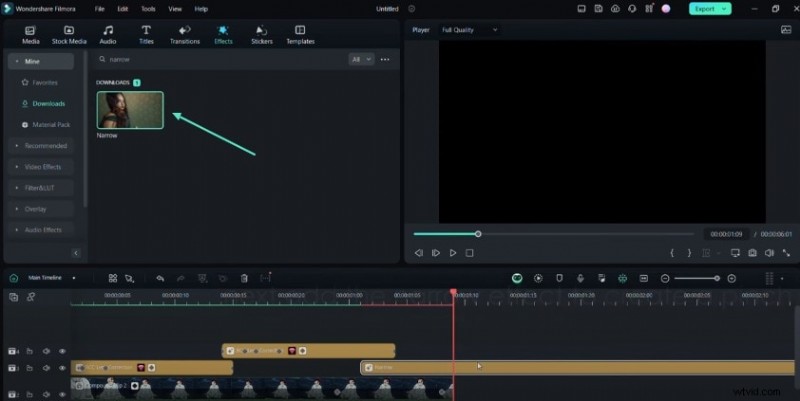Open the three-dot more options menu
Viewport: 800px width, 401px height.
point(385,60)
